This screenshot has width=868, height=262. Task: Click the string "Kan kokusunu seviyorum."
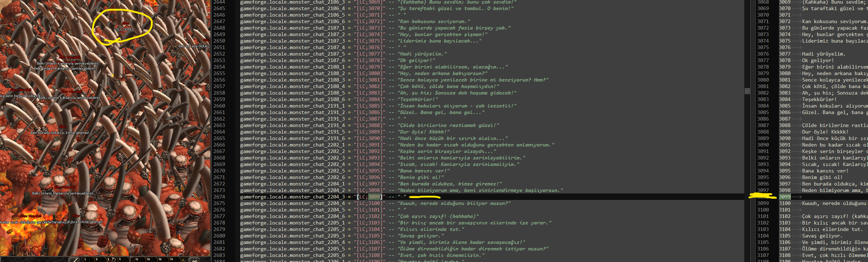(x=434, y=21)
